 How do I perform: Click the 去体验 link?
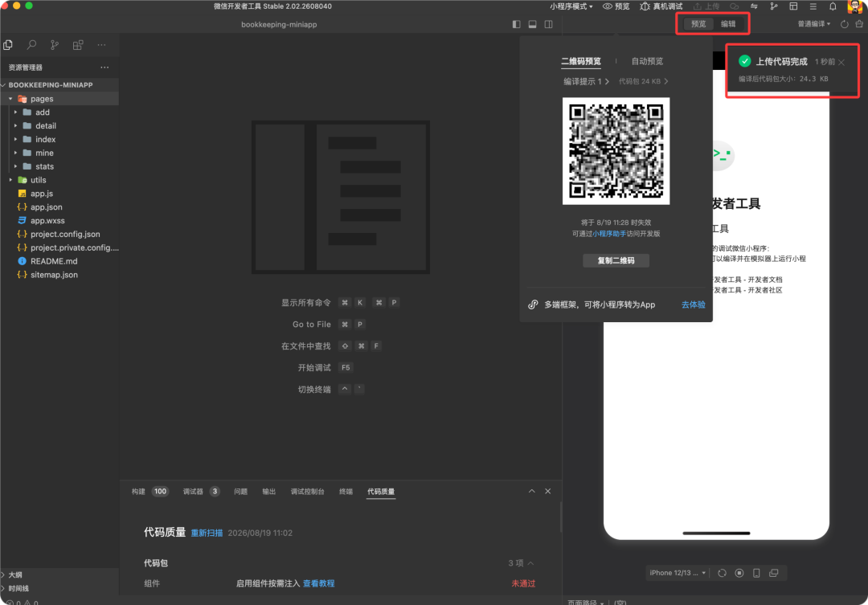[693, 305]
